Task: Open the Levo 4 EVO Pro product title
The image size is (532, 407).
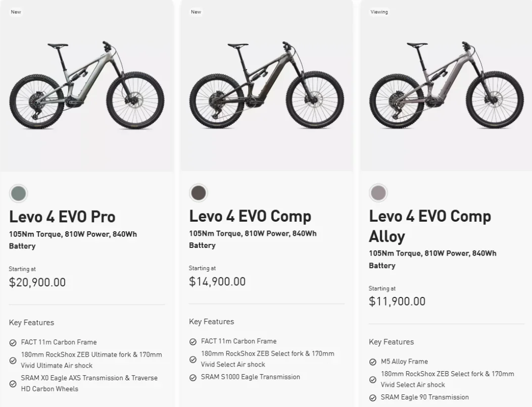Action: pyautogui.click(x=62, y=217)
